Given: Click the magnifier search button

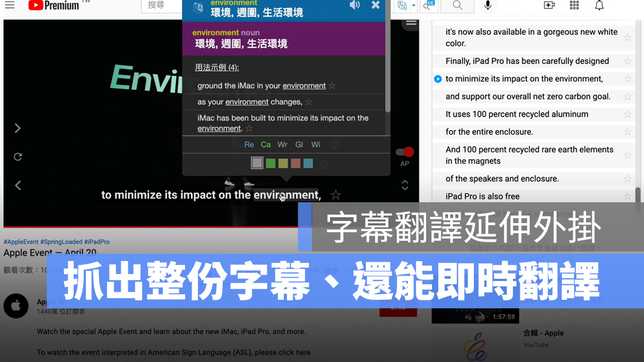Looking at the screenshot, I should [457, 5].
